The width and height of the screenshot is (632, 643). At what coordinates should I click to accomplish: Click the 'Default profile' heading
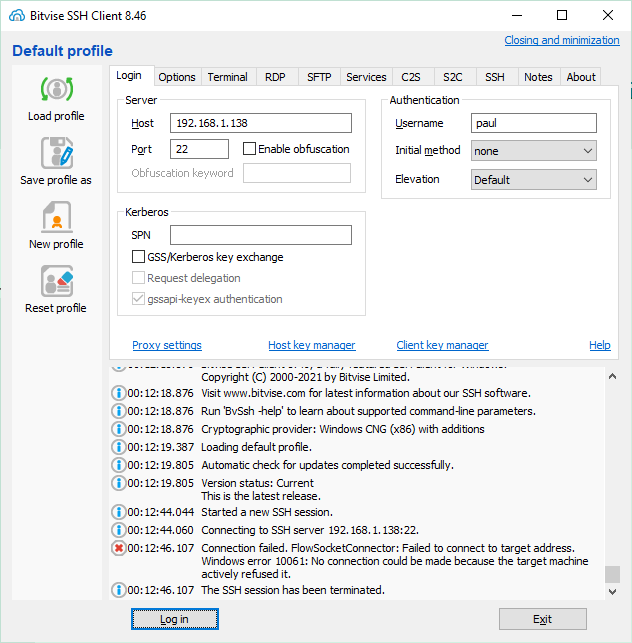62,51
